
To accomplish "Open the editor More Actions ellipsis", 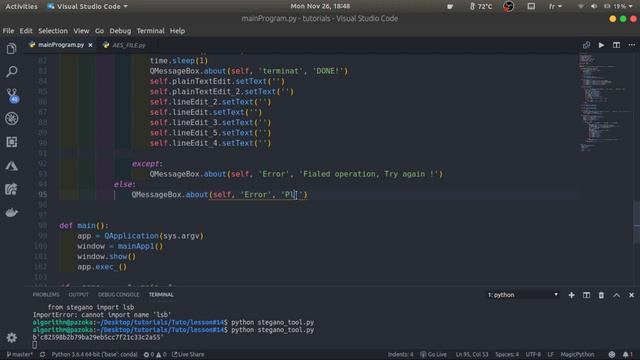I will click(631, 45).
